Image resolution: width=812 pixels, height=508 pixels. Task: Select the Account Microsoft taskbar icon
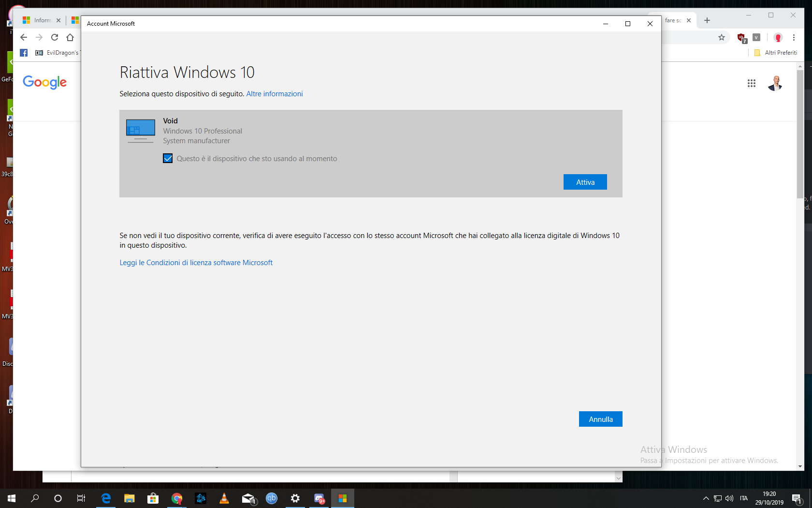343,498
